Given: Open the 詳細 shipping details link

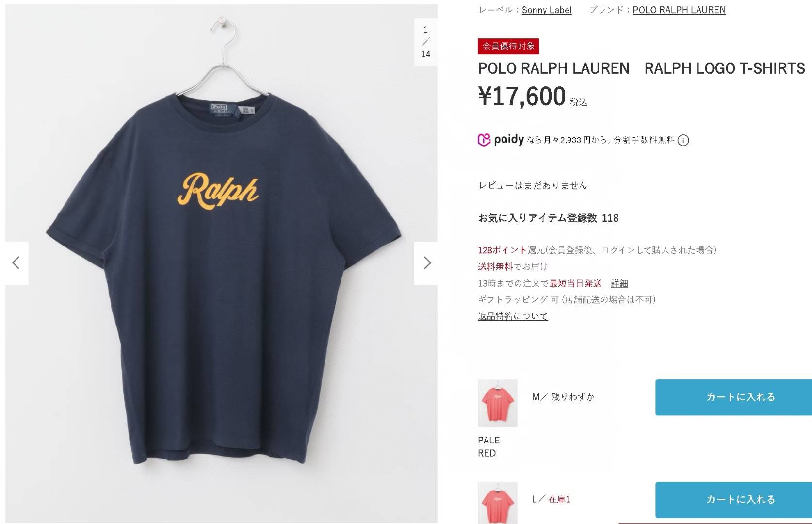Looking at the screenshot, I should [x=619, y=283].
